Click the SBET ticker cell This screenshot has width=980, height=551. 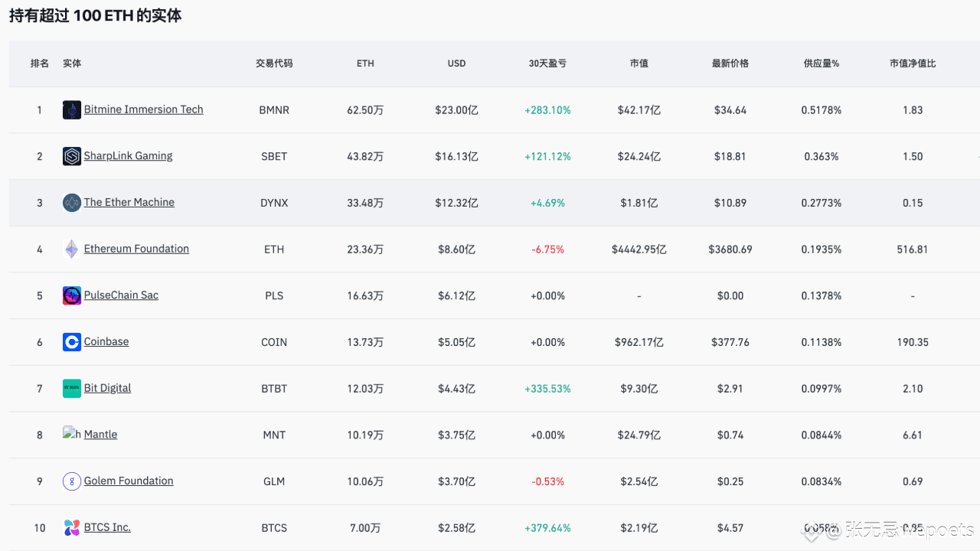click(274, 156)
